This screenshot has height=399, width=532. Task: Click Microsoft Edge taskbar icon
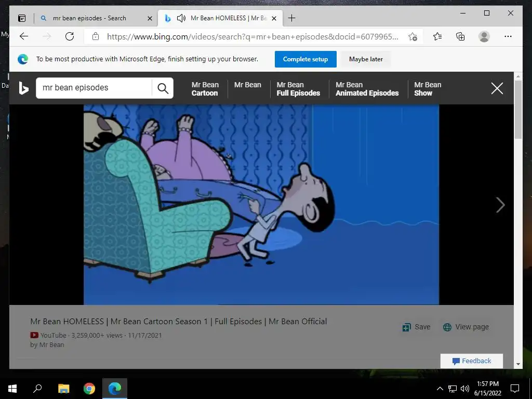115,389
